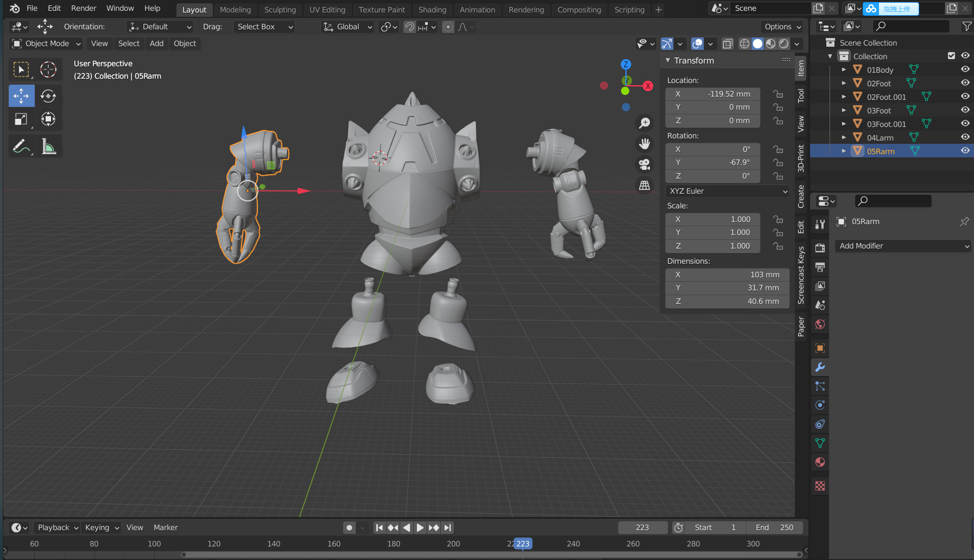Uncheck the Collection exclude checkbox
The height and width of the screenshot is (560, 974).
tap(951, 56)
